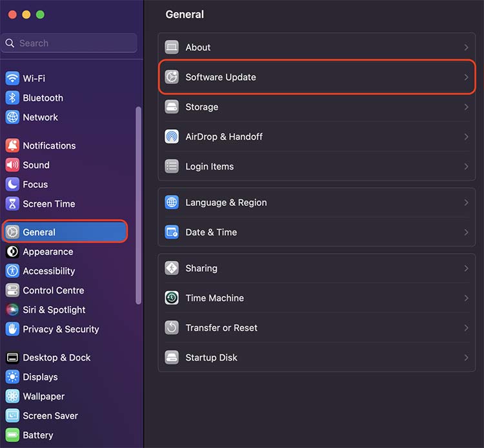Click the Siri & Spotlight icon

[x=12, y=310]
